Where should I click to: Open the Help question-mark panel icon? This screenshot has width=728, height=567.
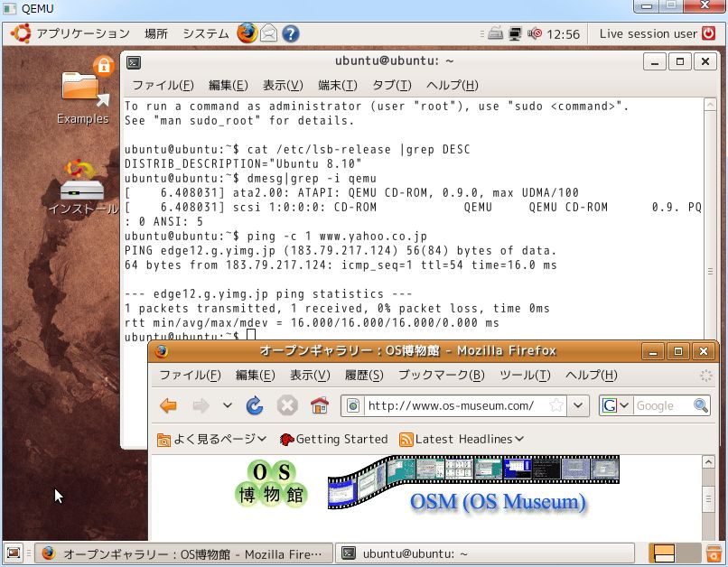[x=291, y=34]
